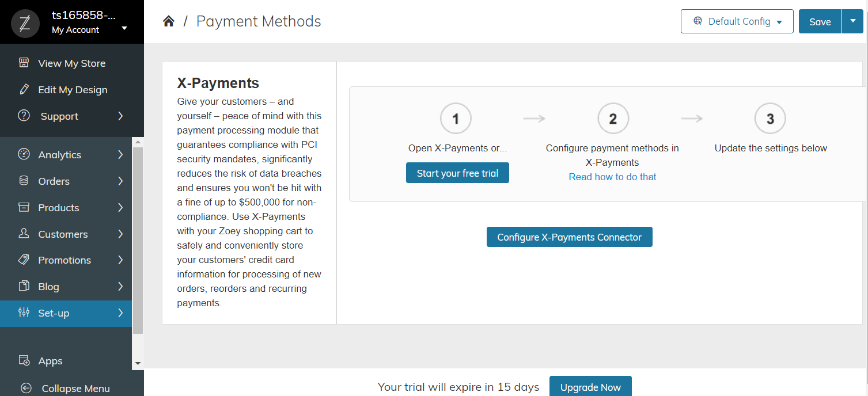
Task: Click Collapse Menu label
Action: click(75, 389)
